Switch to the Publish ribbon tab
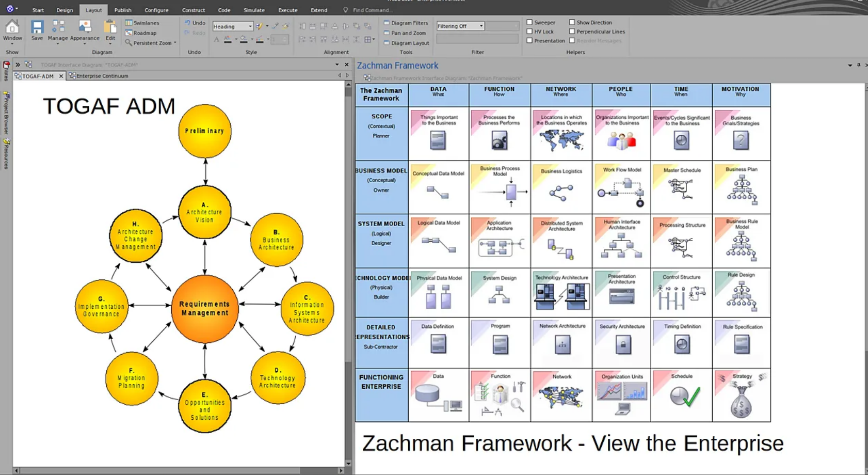 click(x=123, y=10)
